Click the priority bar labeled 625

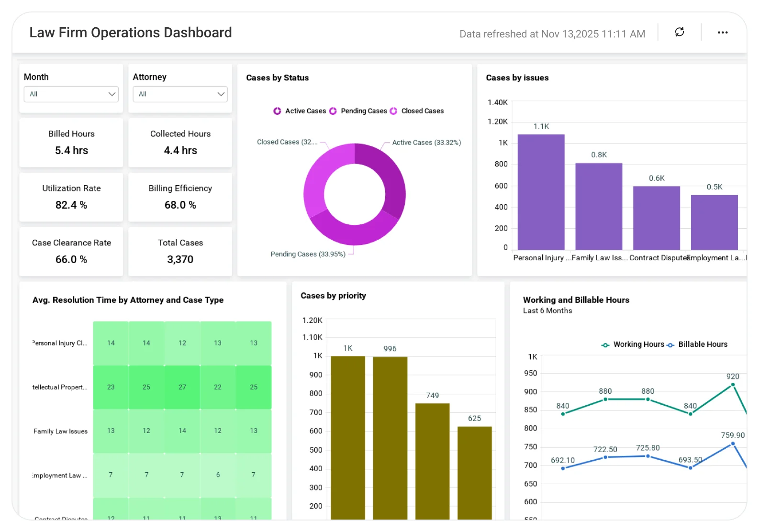coord(474,473)
